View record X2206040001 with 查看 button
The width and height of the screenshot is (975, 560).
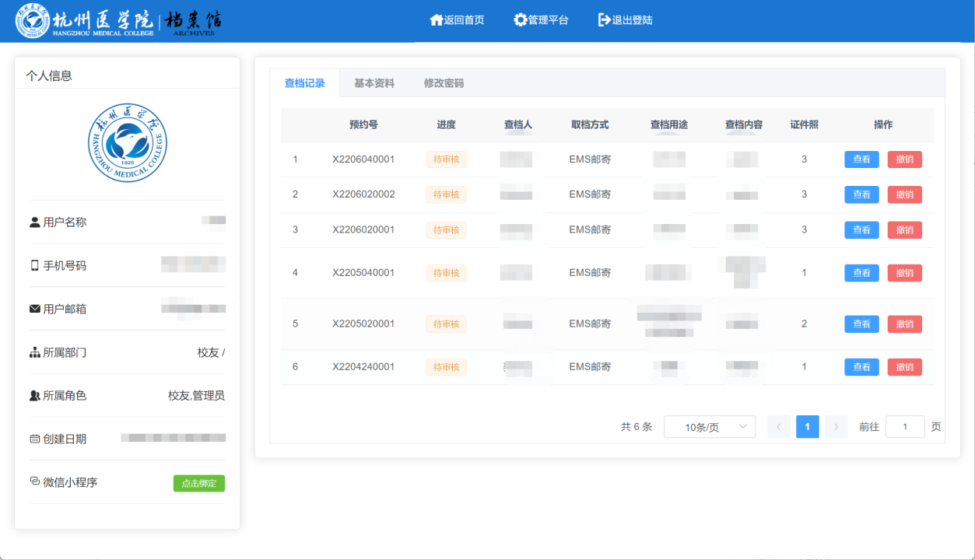[861, 159]
